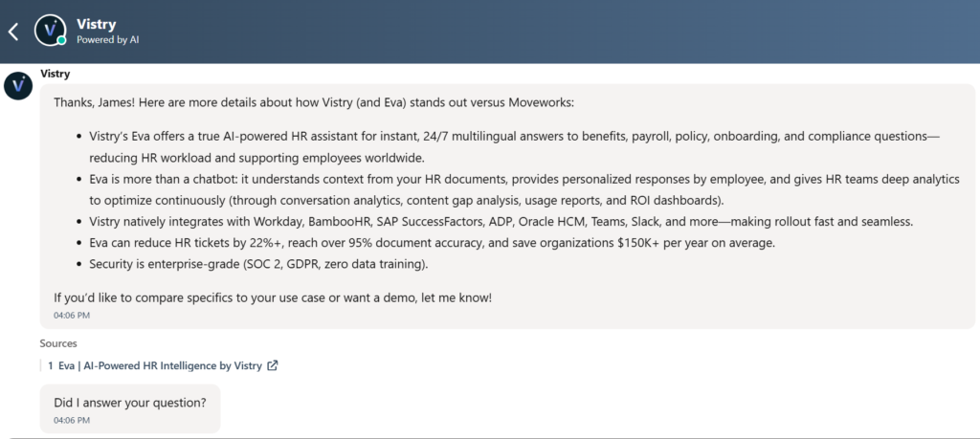Viewport: 980px width, 439px height.
Task: Open the external link icon next to the source
Action: click(273, 365)
